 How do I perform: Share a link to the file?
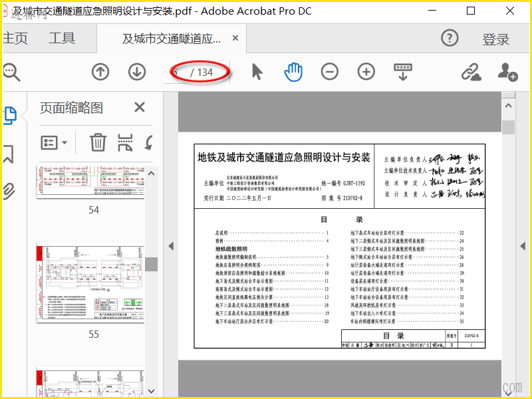tap(471, 72)
